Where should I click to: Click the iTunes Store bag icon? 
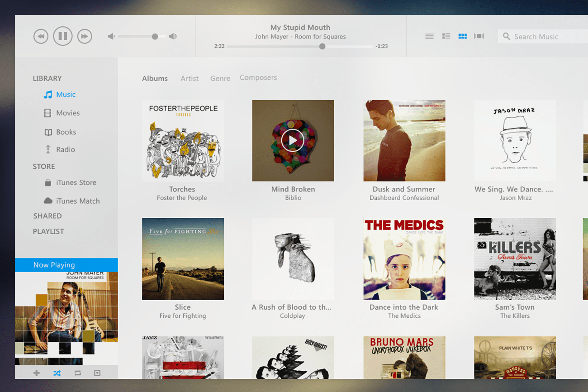[48, 183]
